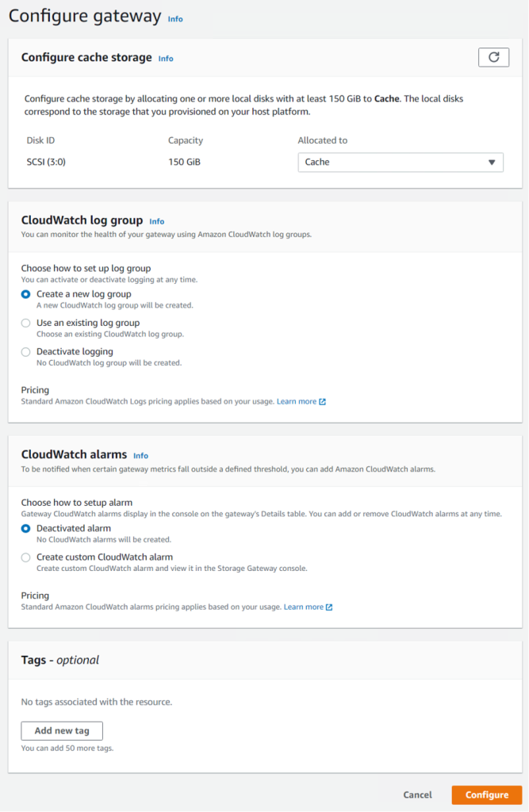
Task: Select Create a new log group
Action: click(x=26, y=294)
